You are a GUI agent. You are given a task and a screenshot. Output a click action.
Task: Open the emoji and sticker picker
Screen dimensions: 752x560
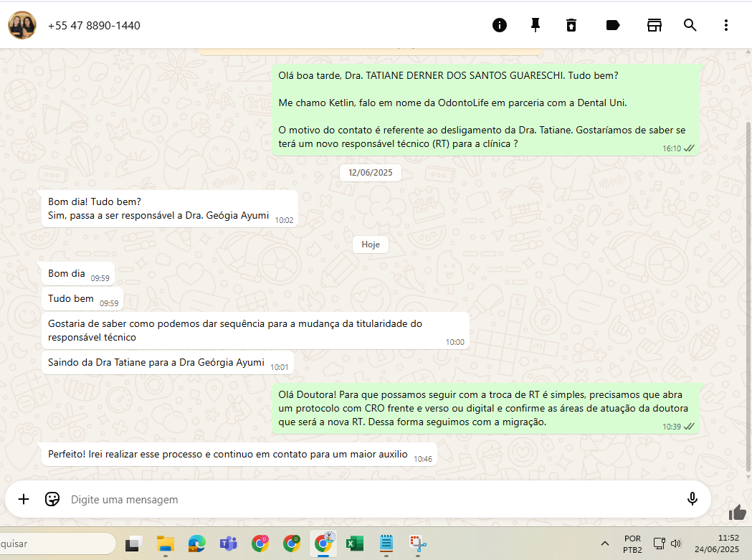[x=52, y=499]
